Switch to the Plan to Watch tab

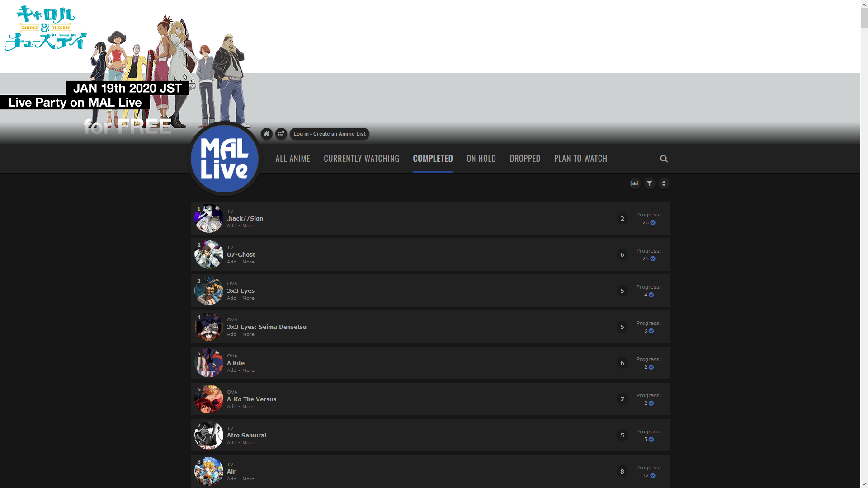click(x=580, y=159)
